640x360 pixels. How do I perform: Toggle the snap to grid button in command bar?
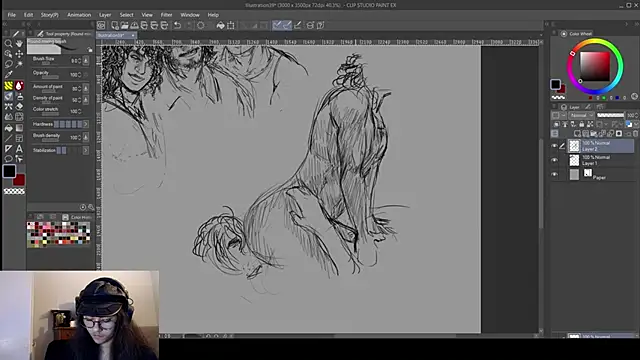[x=298, y=25]
